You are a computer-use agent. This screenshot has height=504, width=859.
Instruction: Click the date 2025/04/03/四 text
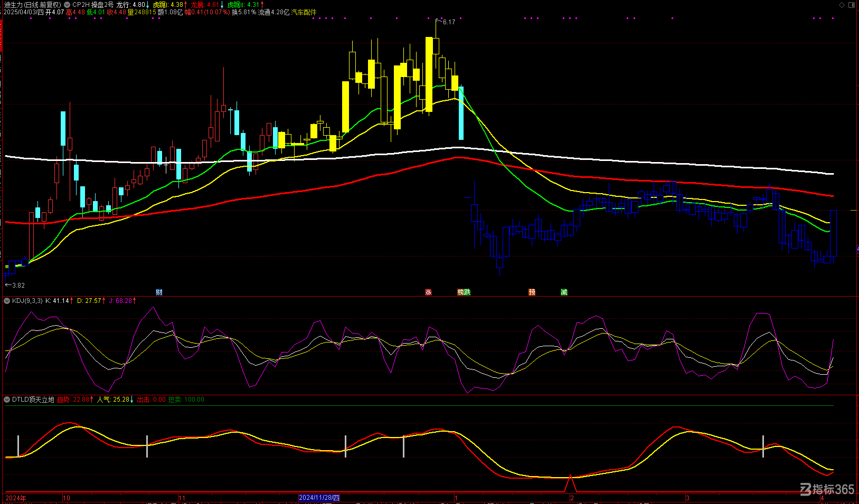coord(24,12)
